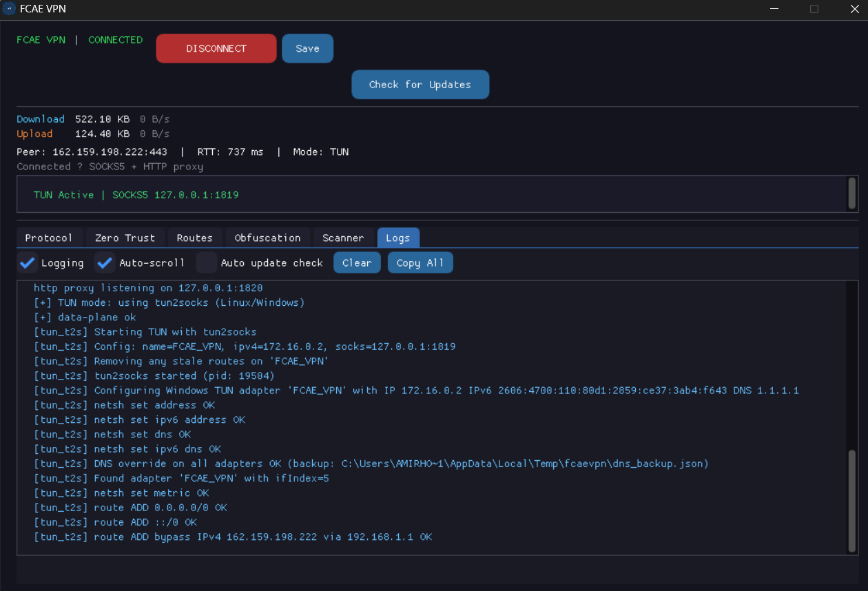Turn off Auto-scroll checkbox
Screen dimensions: 868x591
(105, 262)
